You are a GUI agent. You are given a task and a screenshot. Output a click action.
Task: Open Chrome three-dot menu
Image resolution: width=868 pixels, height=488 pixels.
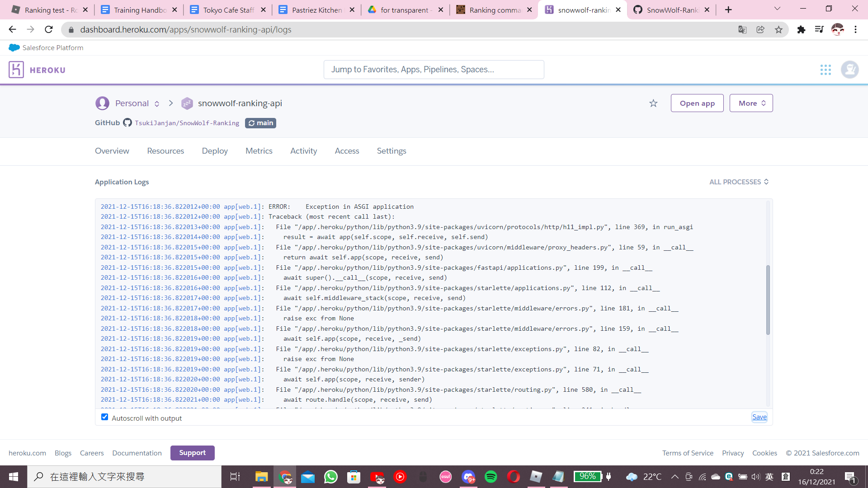pyautogui.click(x=855, y=29)
